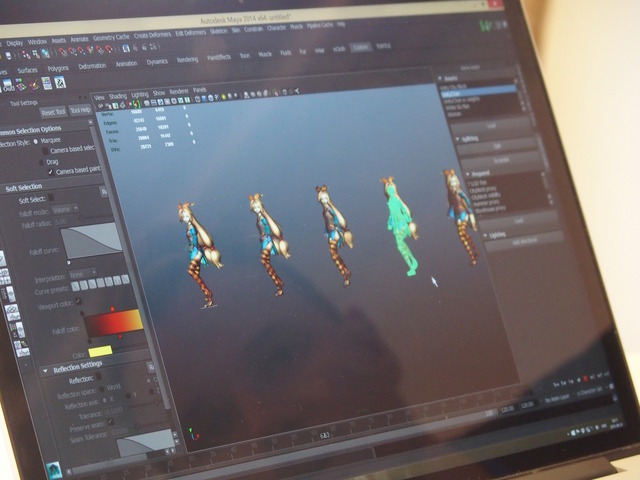Collapse the Prepared section in right panel

[x=467, y=174]
